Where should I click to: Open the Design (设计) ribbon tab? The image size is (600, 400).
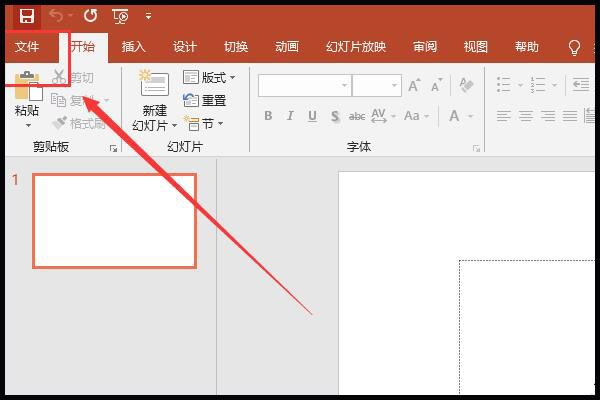[x=185, y=47]
